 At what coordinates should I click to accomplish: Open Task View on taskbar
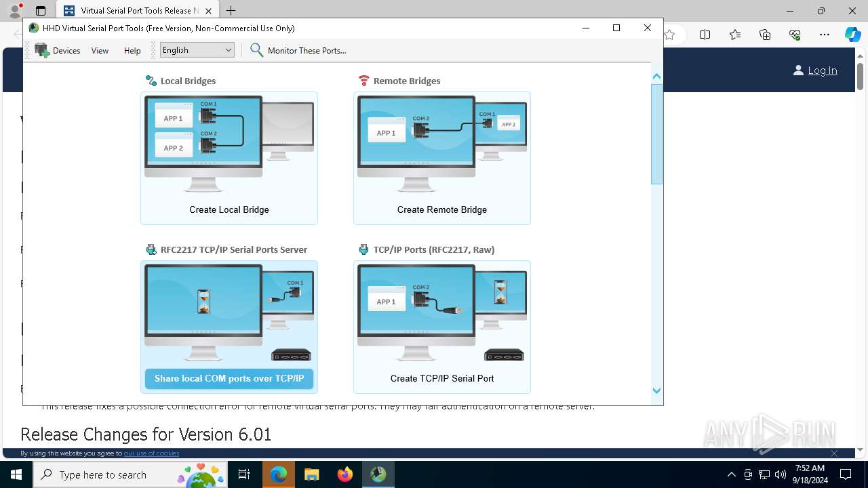point(244,474)
